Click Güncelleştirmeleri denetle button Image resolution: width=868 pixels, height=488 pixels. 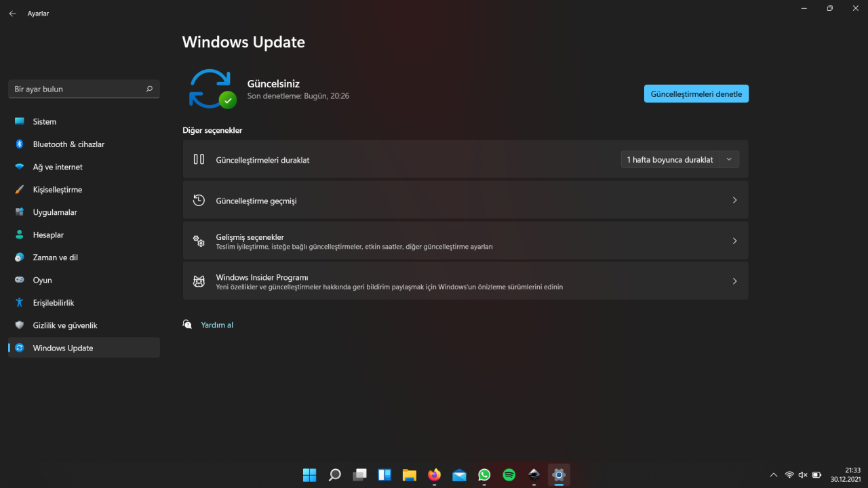(x=696, y=94)
